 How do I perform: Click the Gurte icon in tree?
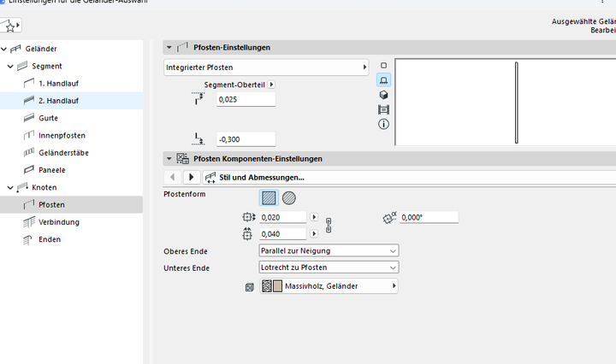click(x=29, y=118)
